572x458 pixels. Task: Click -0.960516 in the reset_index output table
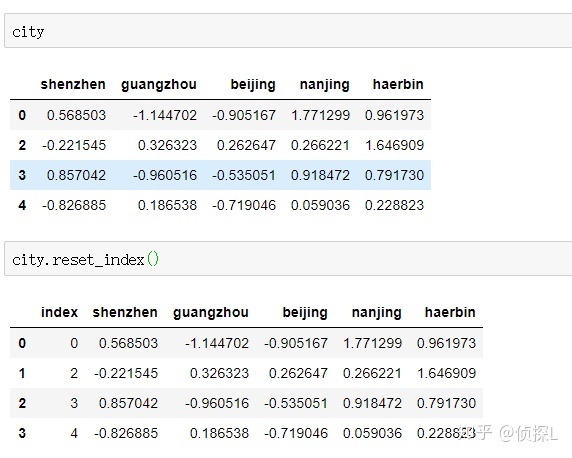tap(217, 403)
